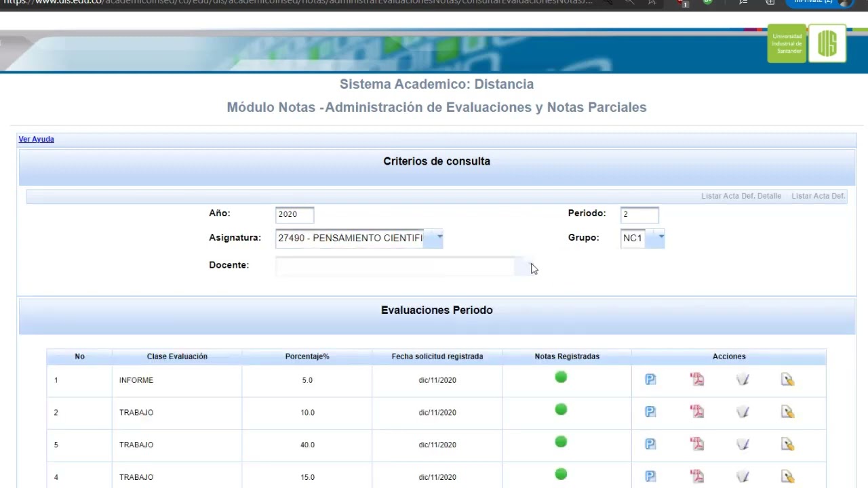Click the blue P icon in INFORME row
868x488 pixels.
pos(650,380)
